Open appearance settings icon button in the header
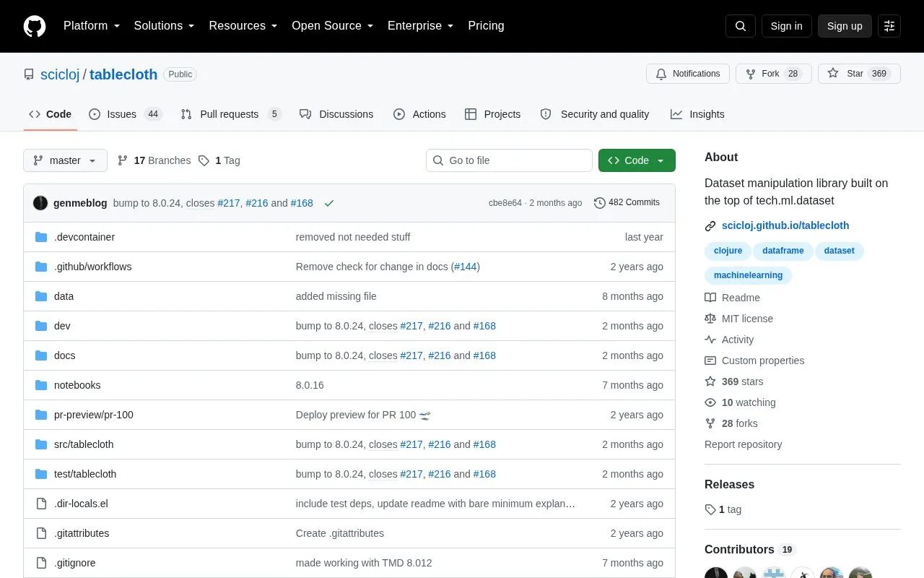924x578 pixels. pyautogui.click(x=889, y=26)
